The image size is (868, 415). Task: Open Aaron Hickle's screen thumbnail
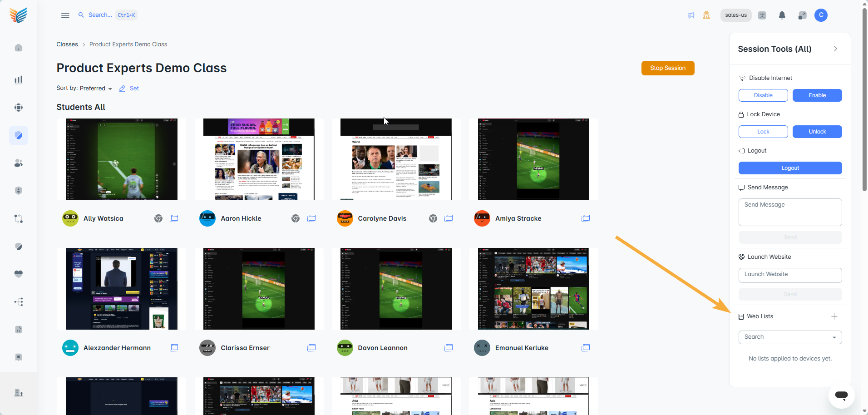point(259,159)
